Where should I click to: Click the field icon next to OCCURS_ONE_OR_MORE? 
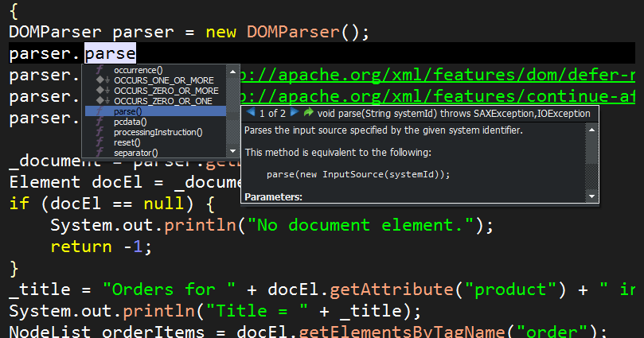pos(101,80)
